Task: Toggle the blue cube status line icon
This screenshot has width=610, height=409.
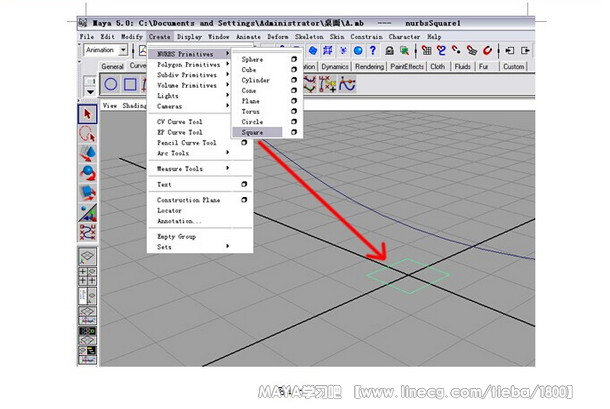Action: 313,50
